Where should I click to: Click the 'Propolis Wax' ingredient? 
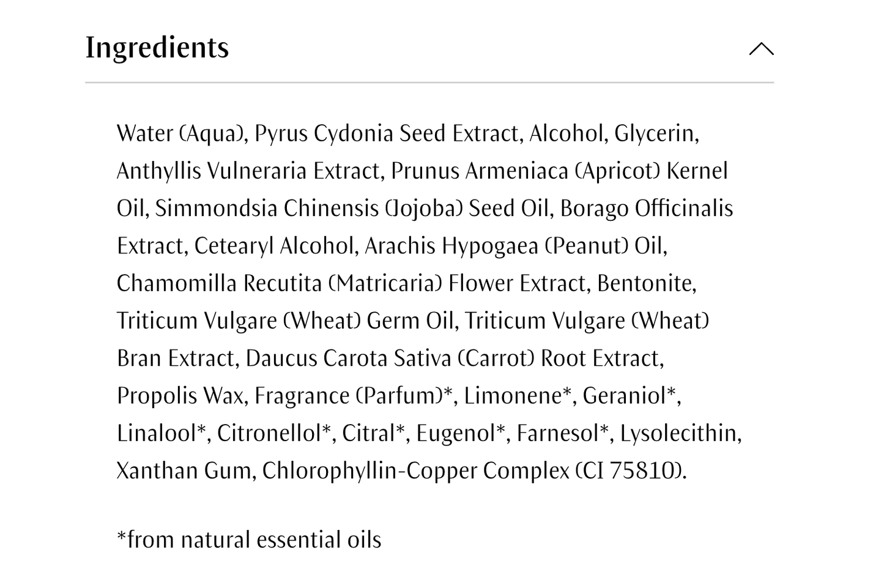point(182,396)
